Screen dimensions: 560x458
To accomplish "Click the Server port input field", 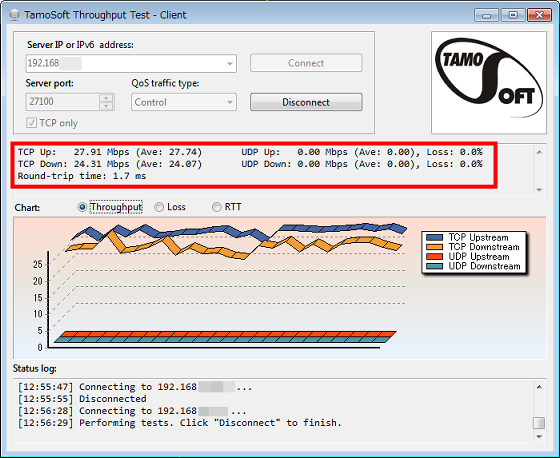I will (63, 102).
